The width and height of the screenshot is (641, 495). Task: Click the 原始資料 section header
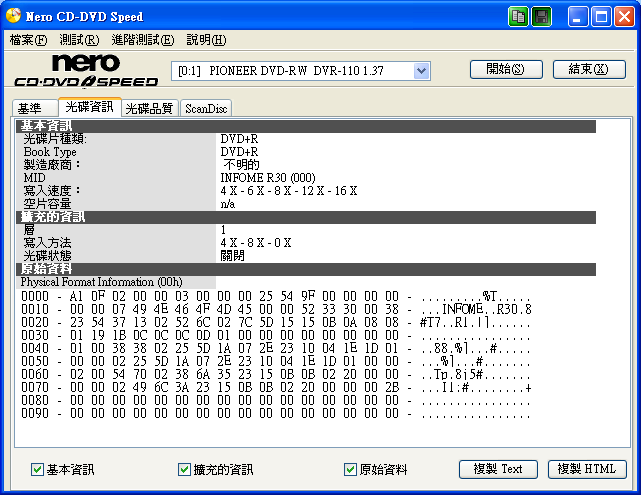306,269
